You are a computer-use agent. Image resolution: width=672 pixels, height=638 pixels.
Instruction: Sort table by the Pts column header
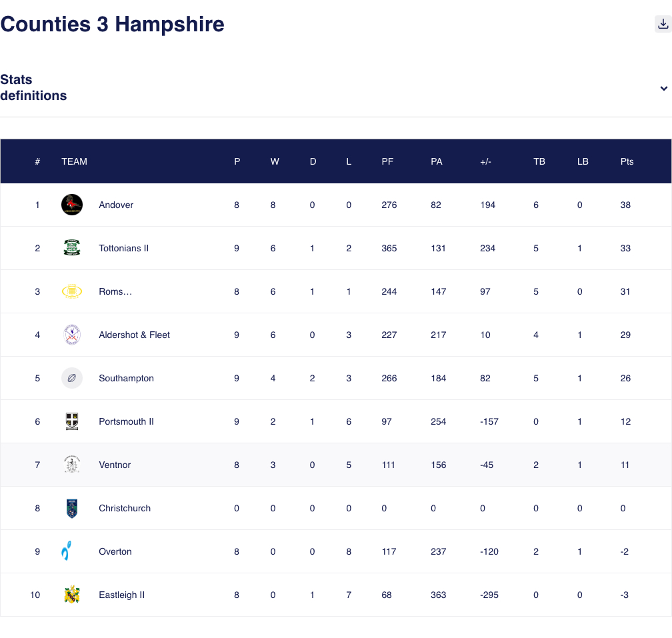click(627, 161)
